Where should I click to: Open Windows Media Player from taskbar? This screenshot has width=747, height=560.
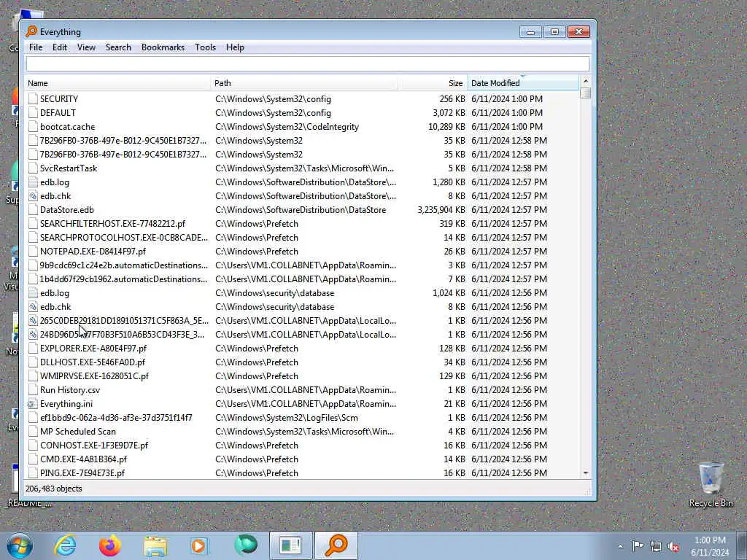click(200, 545)
